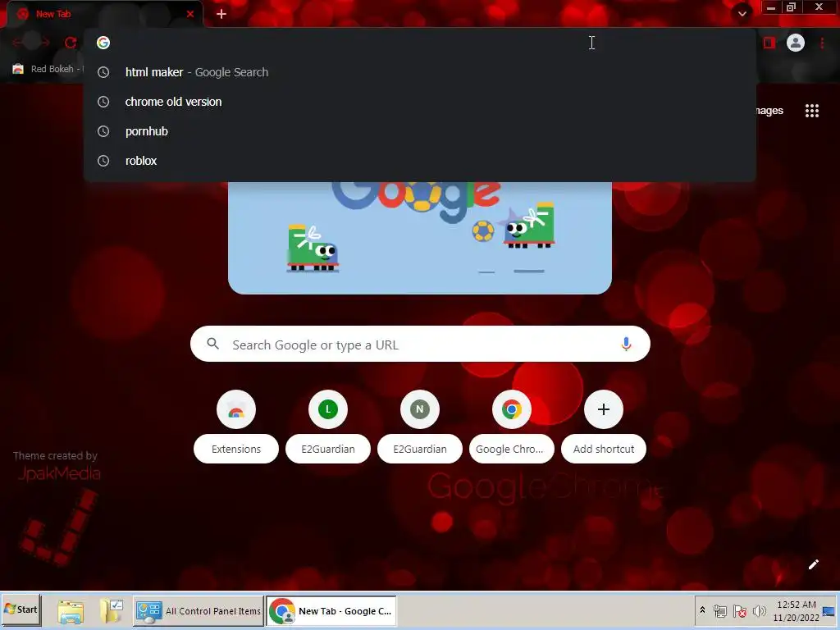
Task: Switch to All Control Panel Items window
Action: [x=199, y=610]
